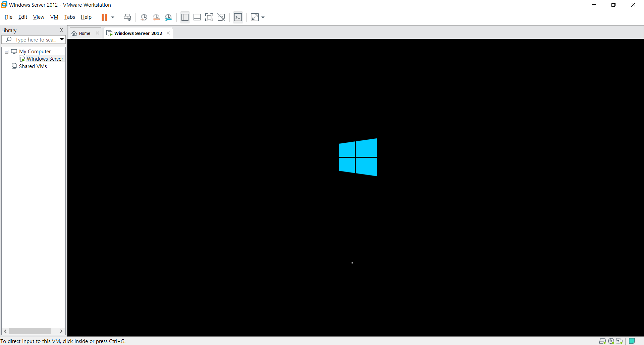Image resolution: width=644 pixels, height=345 pixels.
Task: Click the Library horizontal scrollbar thumb
Action: [x=30, y=331]
